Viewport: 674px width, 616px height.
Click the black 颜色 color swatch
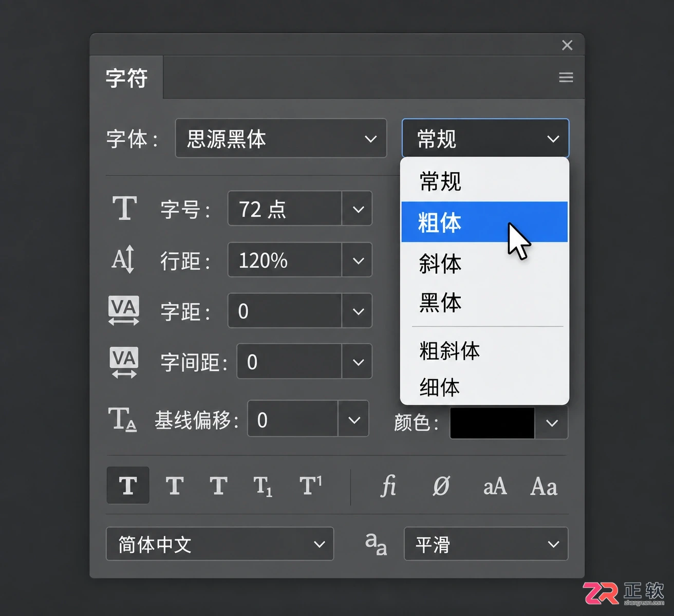click(492, 423)
